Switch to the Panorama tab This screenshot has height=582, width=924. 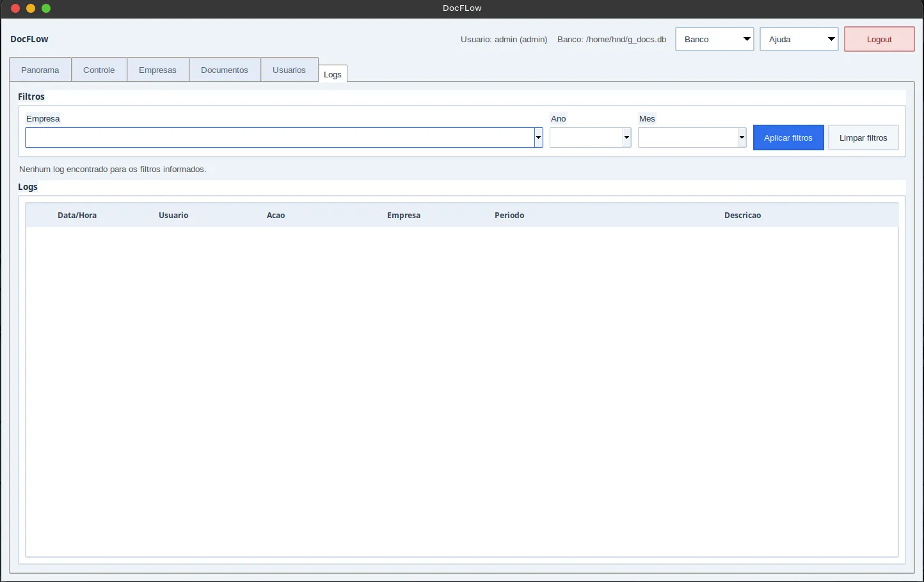click(40, 70)
